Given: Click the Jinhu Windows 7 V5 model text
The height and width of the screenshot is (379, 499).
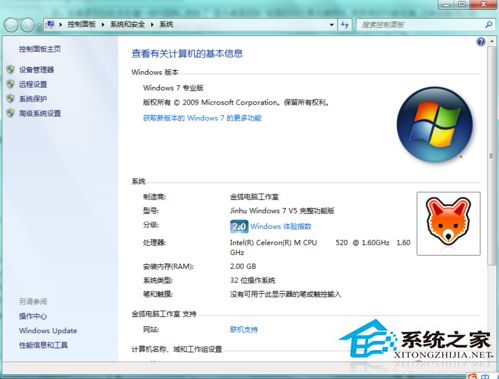Looking at the screenshot, I should tap(282, 211).
